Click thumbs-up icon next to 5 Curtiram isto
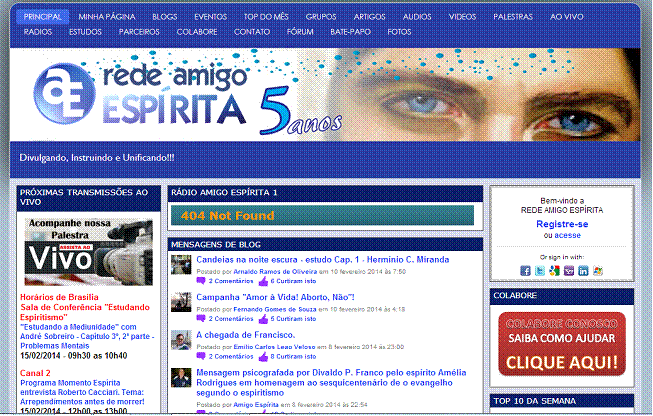 coord(263,319)
